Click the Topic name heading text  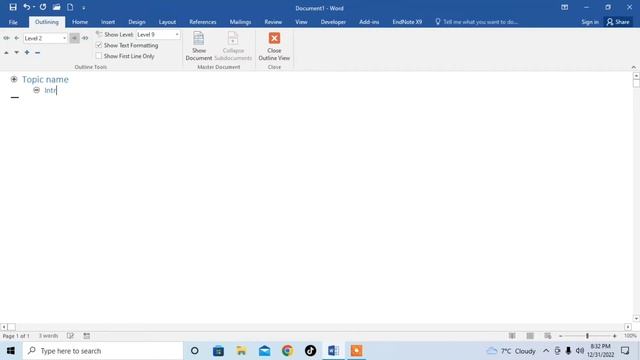(x=45, y=79)
